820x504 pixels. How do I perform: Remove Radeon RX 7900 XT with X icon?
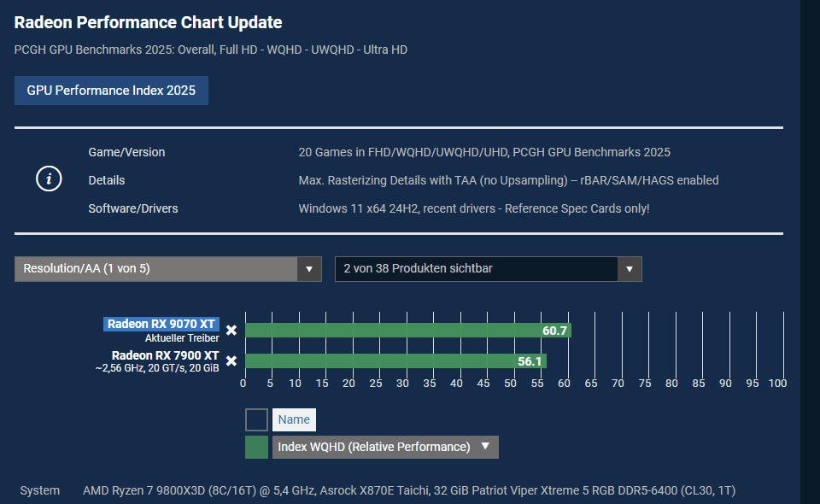231,360
